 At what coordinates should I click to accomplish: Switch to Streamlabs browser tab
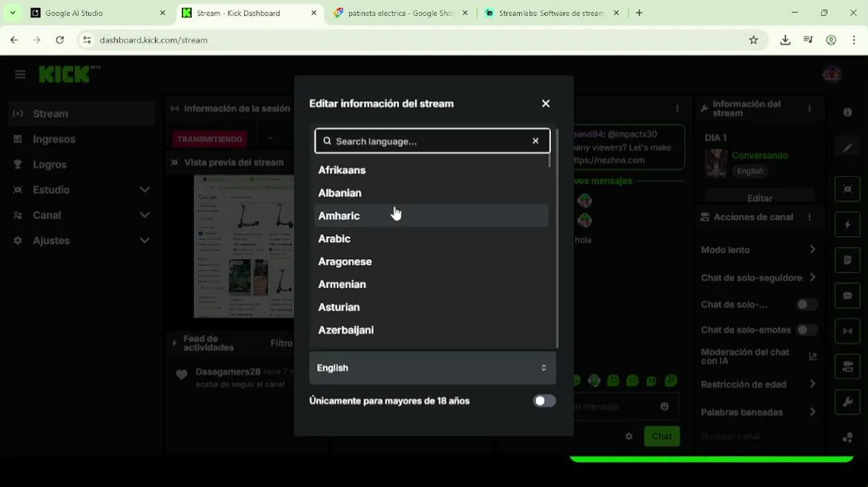pyautogui.click(x=552, y=13)
